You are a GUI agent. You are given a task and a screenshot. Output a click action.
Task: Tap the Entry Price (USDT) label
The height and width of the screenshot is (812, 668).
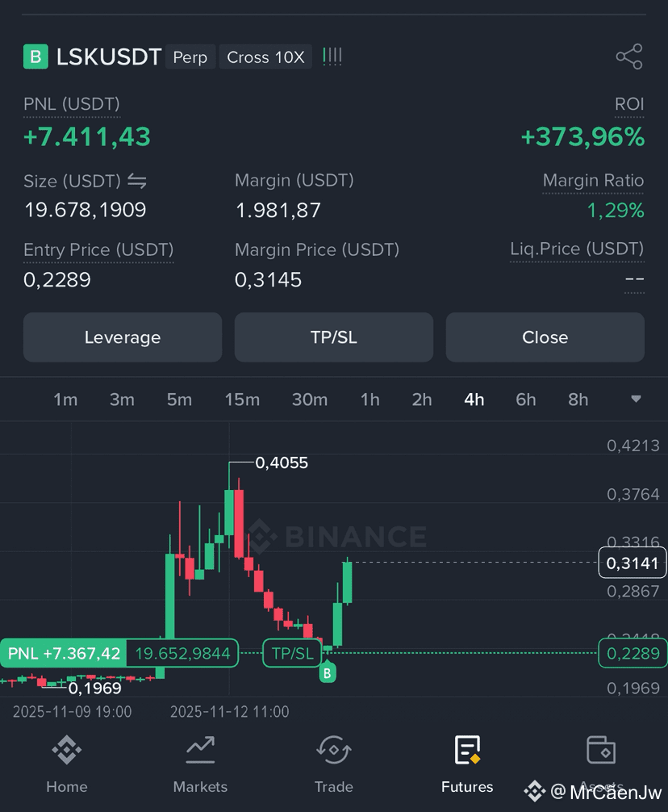pos(98,249)
